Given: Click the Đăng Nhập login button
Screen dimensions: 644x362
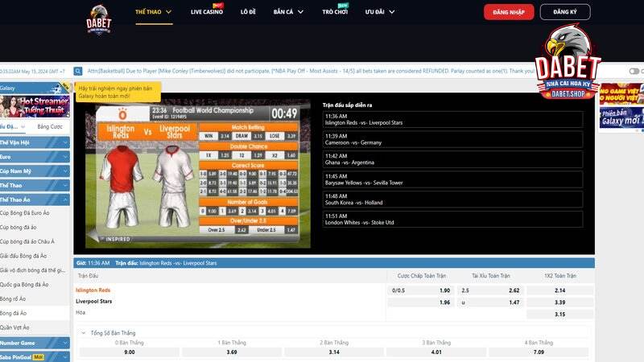Looking at the screenshot, I should (x=509, y=12).
